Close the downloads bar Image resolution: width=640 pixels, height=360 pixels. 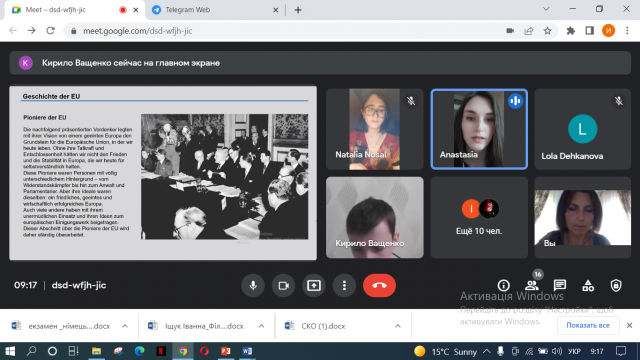tap(629, 325)
